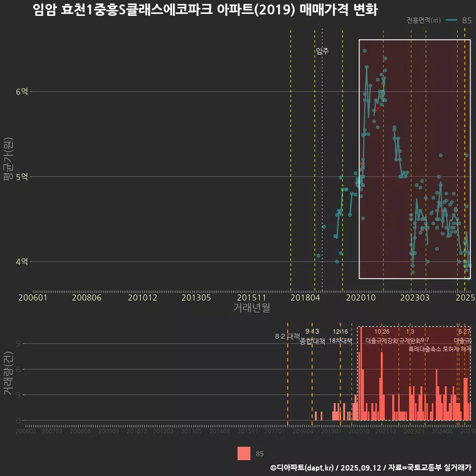Click the 201907 label on the volume chart axis
The image size is (476, 476).
(331, 431)
